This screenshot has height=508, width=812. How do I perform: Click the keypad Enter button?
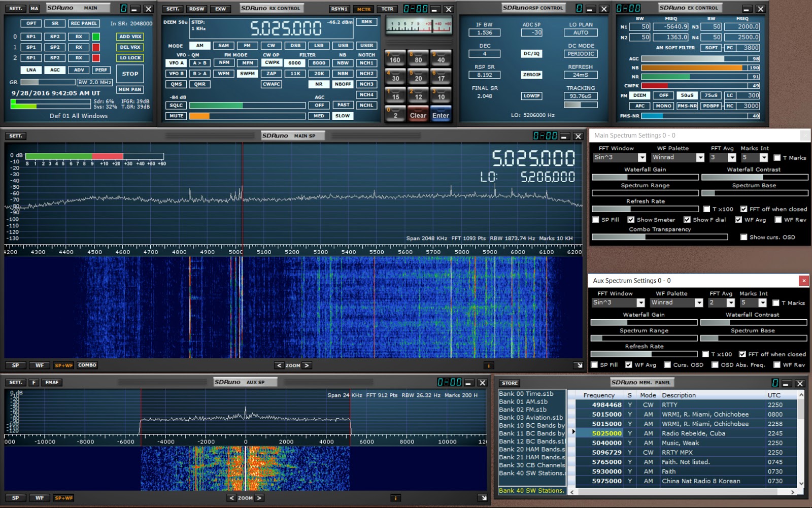point(441,114)
